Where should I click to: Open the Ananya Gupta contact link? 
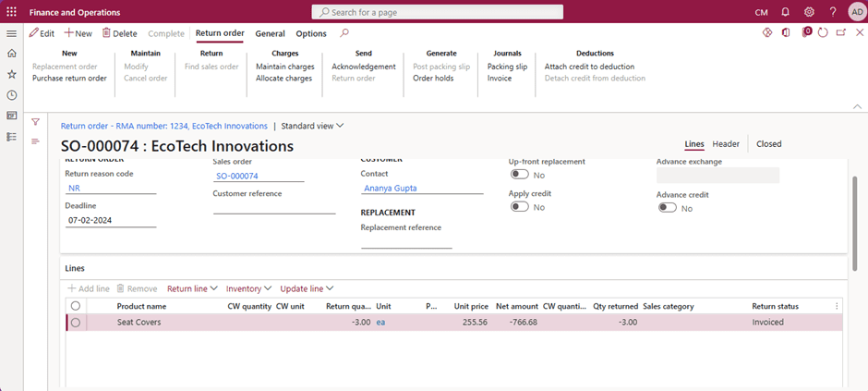pos(390,188)
